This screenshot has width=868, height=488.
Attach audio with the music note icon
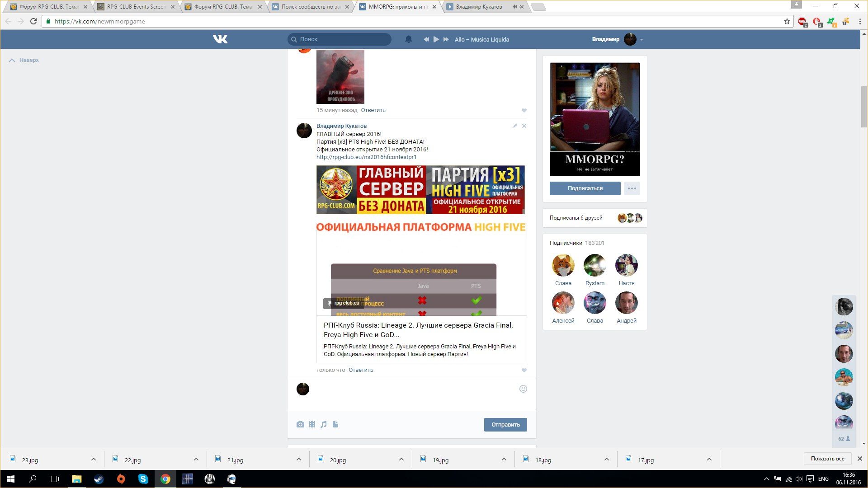[324, 424]
